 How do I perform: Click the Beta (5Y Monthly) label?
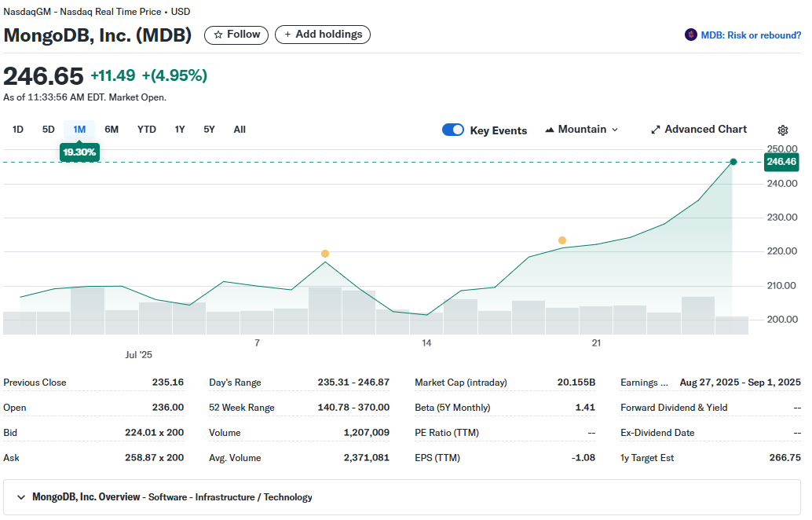[x=452, y=408]
